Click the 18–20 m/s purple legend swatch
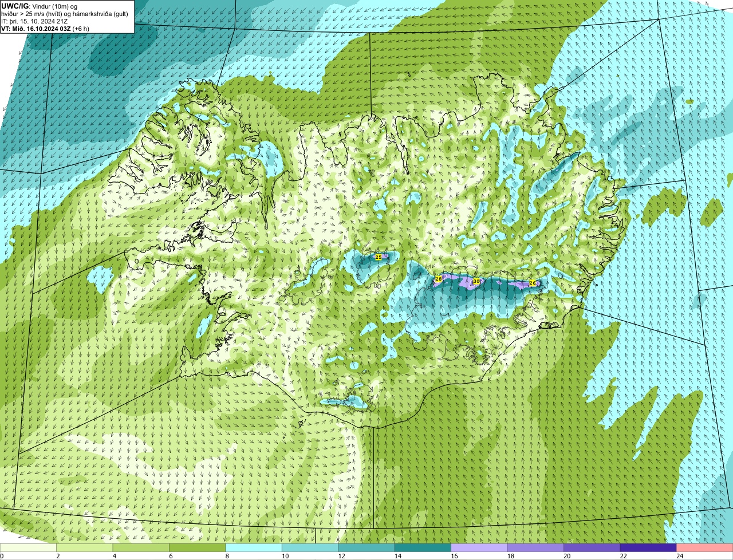 point(536,547)
